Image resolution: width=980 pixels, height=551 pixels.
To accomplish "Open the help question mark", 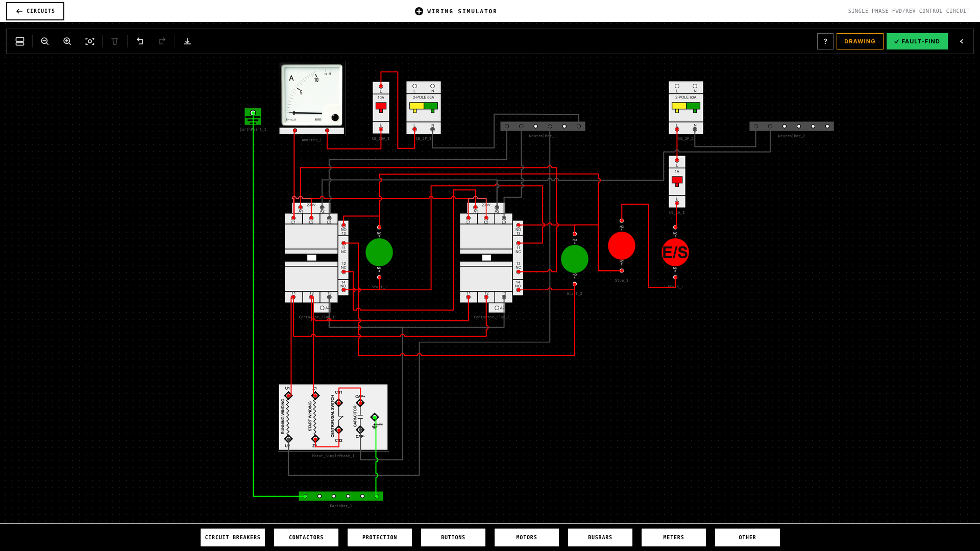I will point(825,41).
